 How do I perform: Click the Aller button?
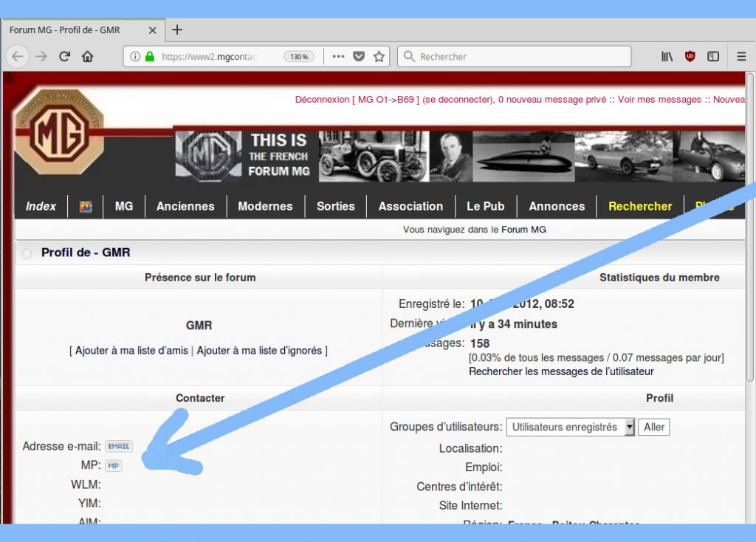654,427
